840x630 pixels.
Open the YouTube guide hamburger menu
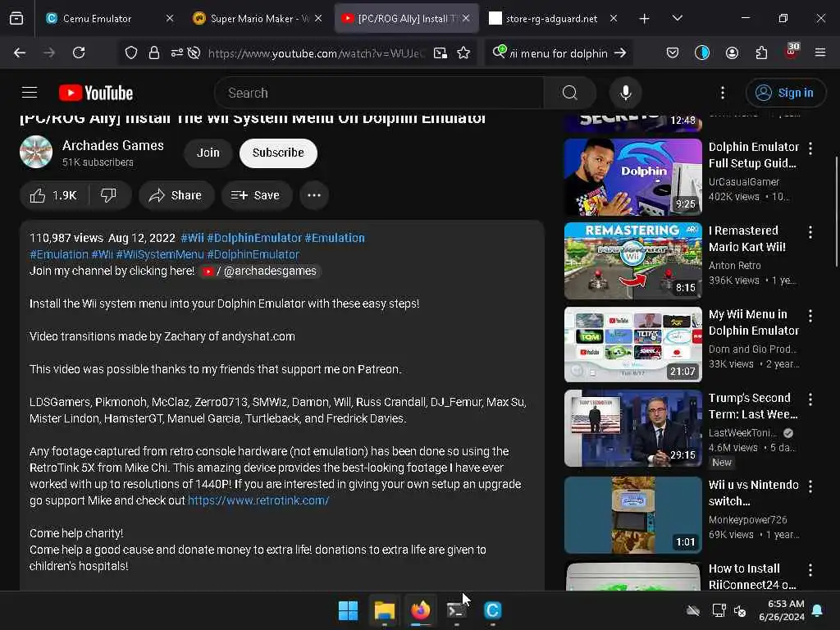tap(30, 93)
